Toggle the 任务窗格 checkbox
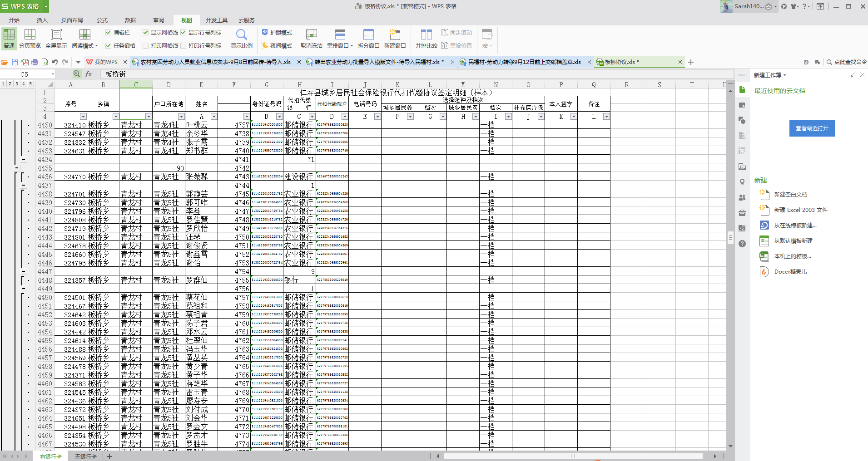This screenshot has height=461, width=868. 109,45
